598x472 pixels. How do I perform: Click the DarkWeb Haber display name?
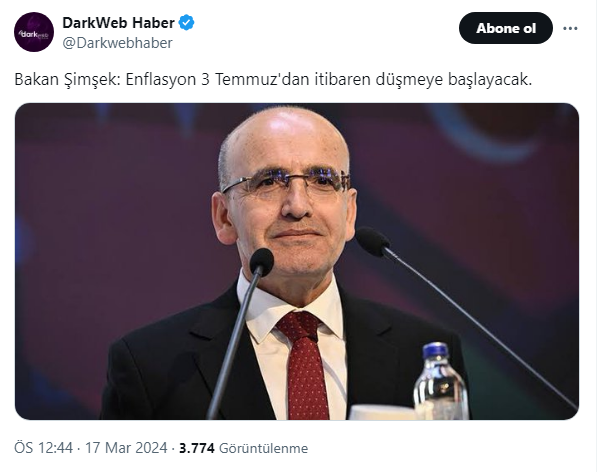[x=118, y=23]
